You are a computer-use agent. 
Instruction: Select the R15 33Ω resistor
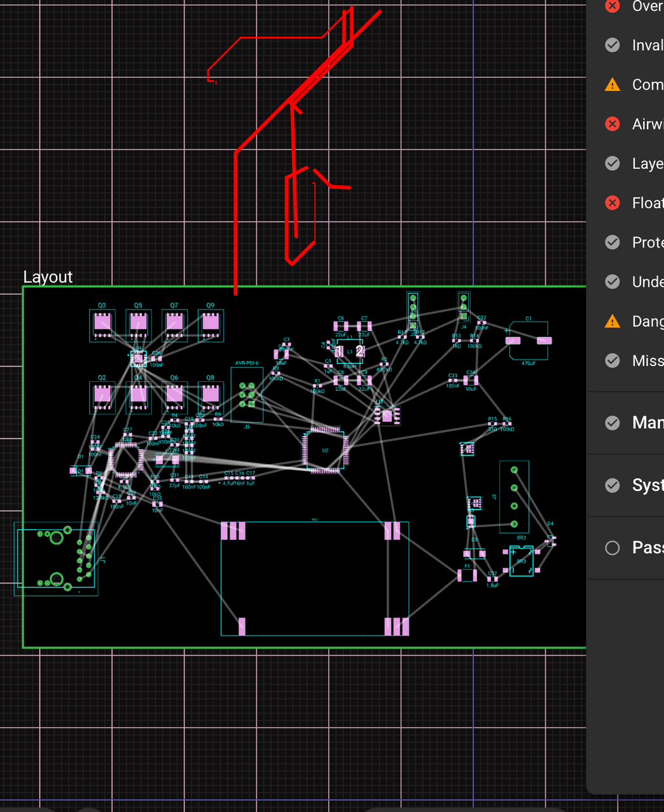click(x=493, y=424)
